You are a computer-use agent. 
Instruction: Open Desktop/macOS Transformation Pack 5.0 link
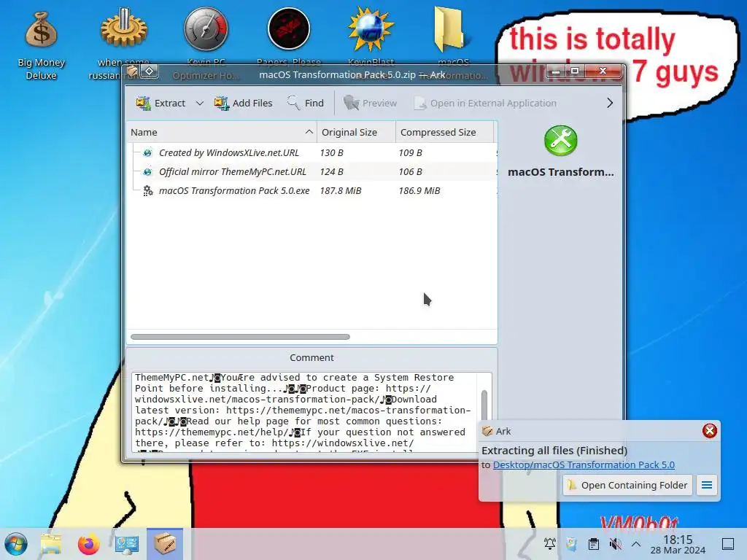[584, 464]
